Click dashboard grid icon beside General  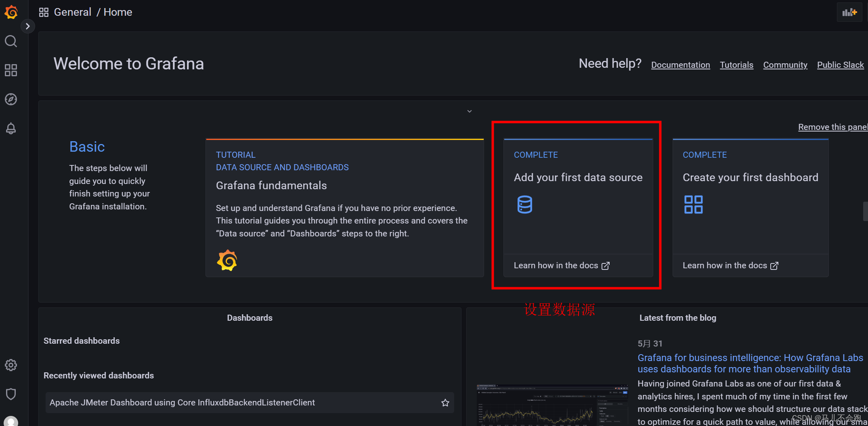(44, 12)
